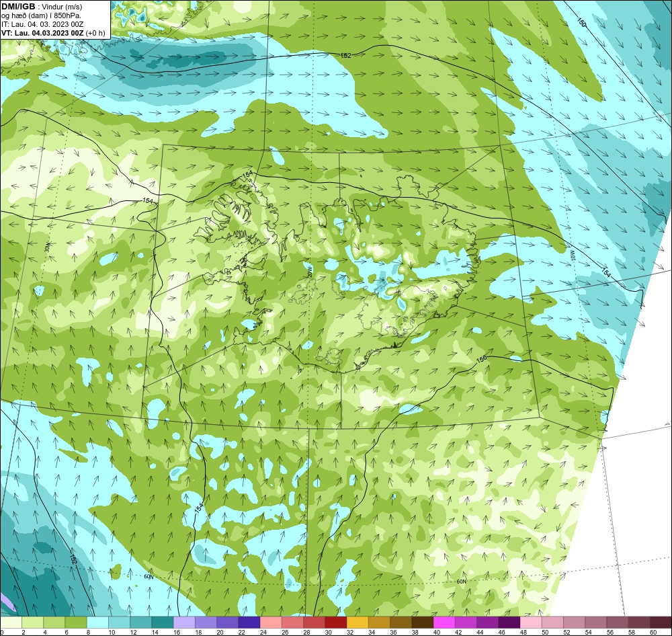672x636 pixels.
Task: Pick the dark purple swatch between 46 and 48
Action: coord(509,622)
